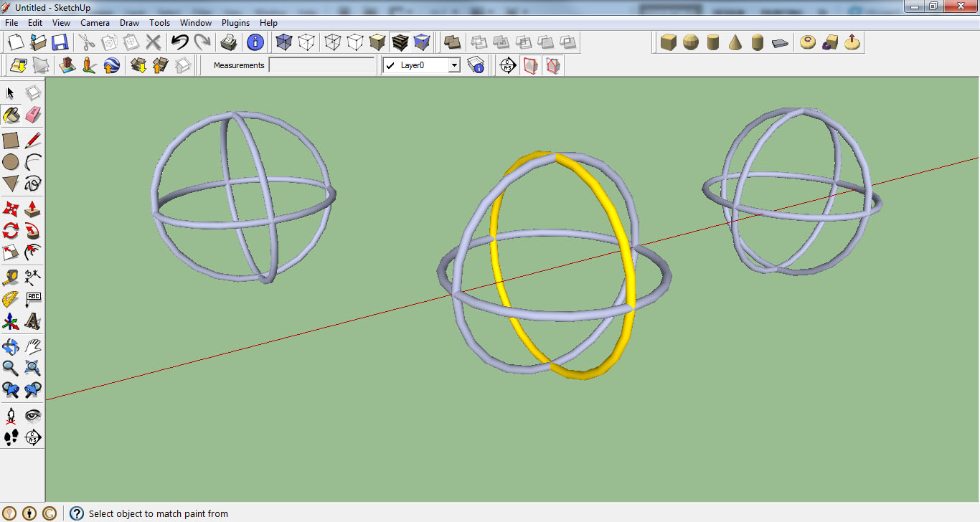Screen dimensions: 980x522
Task: Click the status bar help question icon
Action: (77, 513)
